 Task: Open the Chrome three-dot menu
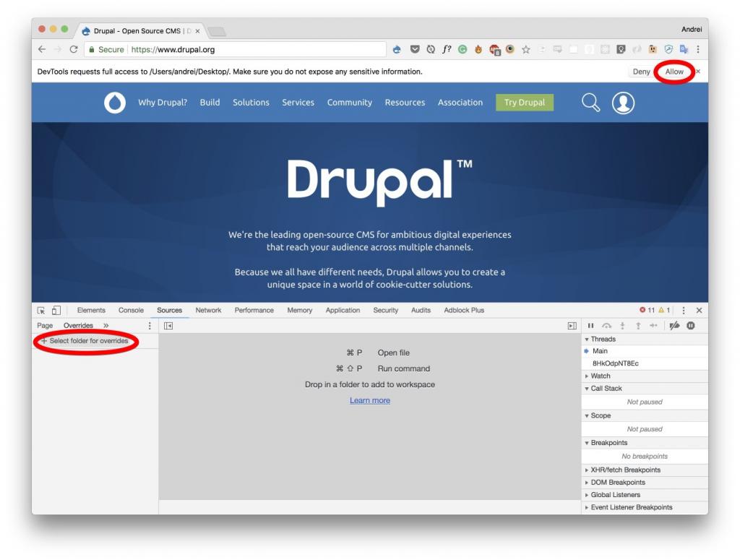(698, 49)
